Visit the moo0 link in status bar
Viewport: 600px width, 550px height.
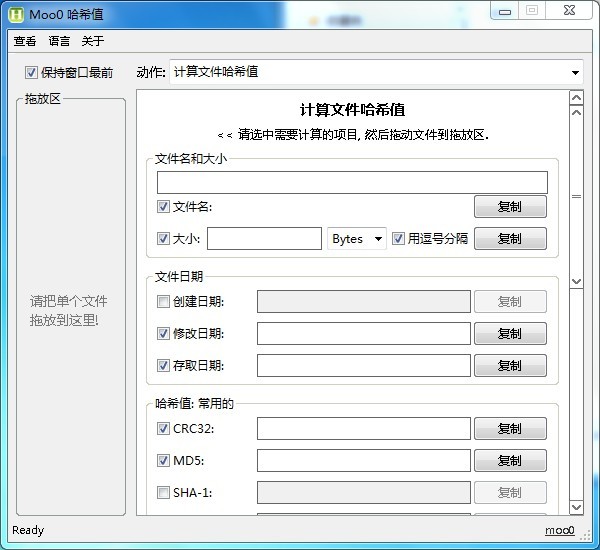pyautogui.click(x=559, y=530)
